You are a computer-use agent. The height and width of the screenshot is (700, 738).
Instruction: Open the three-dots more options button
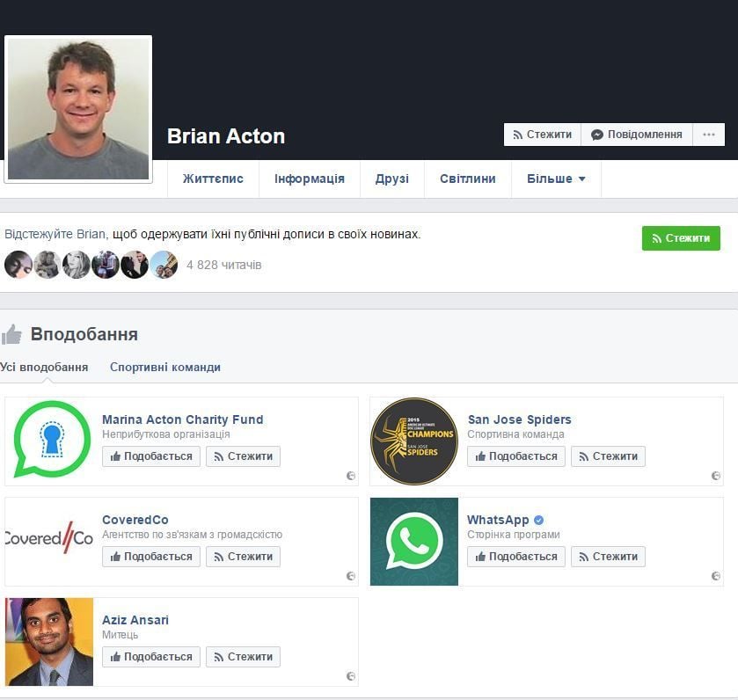coord(709,135)
